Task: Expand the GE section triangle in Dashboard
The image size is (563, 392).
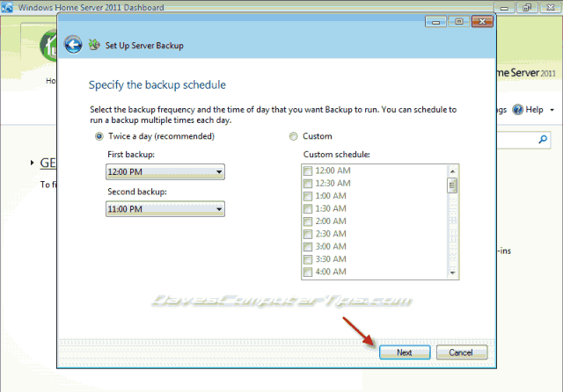Action: tap(32, 163)
